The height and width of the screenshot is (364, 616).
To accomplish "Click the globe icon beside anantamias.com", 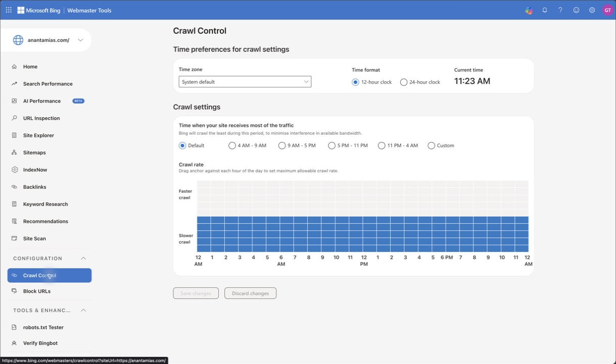I will [18, 40].
